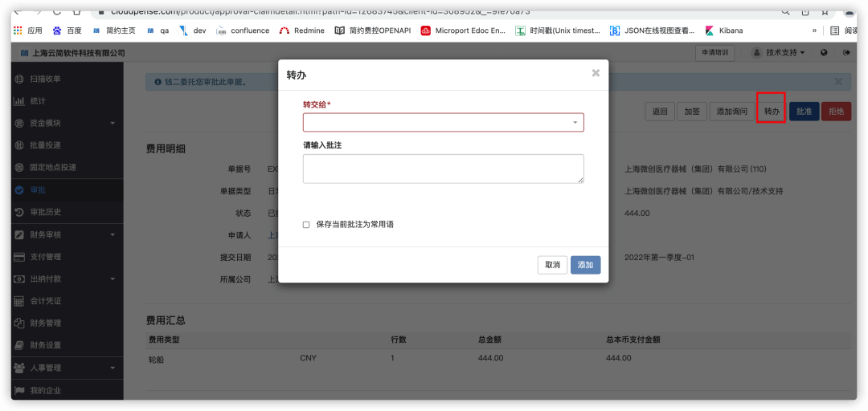Expand the 资金模块 sidebar menu
This screenshot has width=868, height=411.
pos(67,123)
